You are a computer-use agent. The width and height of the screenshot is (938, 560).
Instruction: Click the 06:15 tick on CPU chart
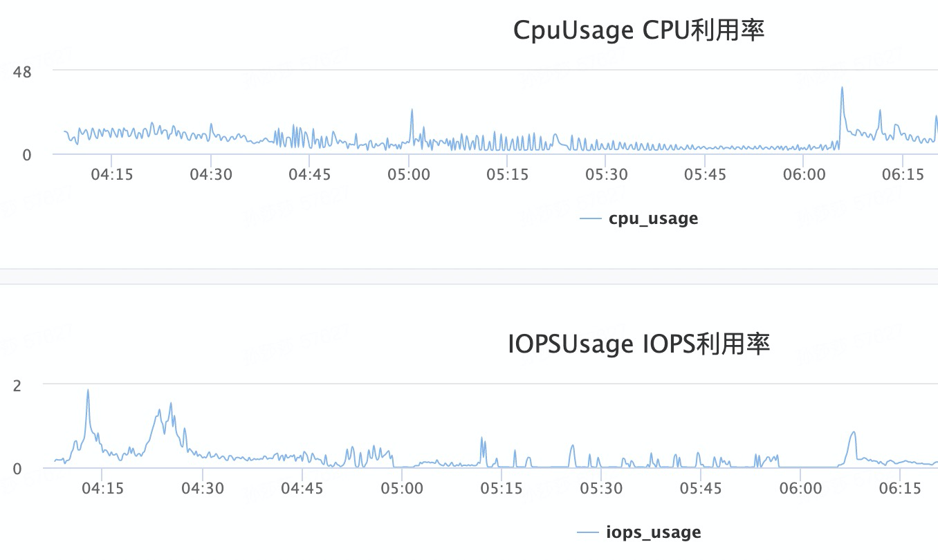pos(903,175)
